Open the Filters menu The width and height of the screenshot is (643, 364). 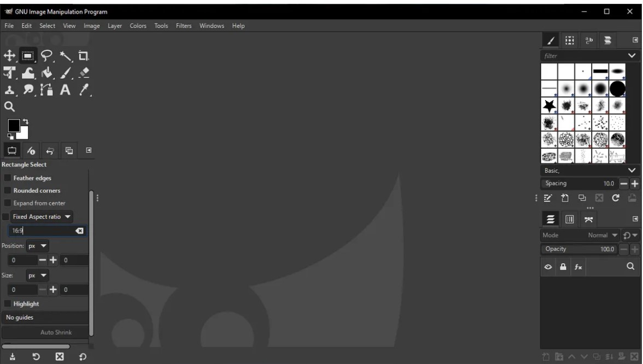tap(183, 26)
